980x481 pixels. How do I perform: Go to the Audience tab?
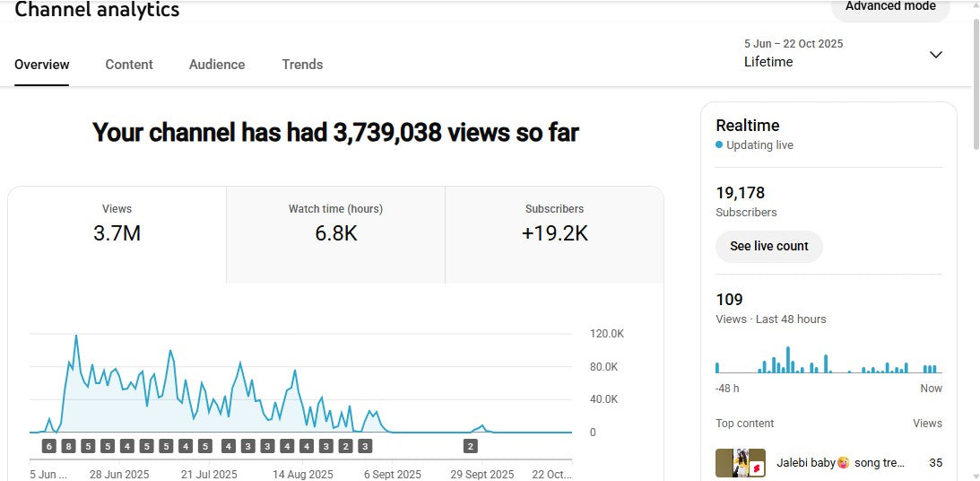[x=217, y=65]
